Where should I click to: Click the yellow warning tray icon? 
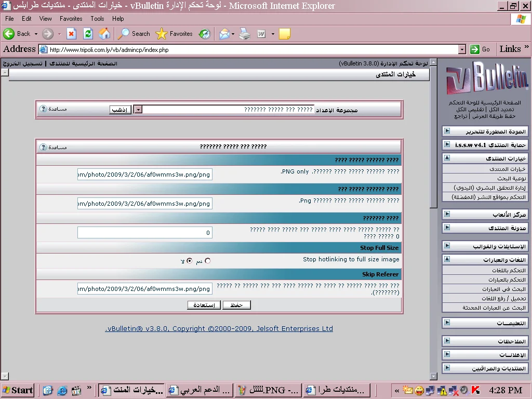[x=442, y=391]
